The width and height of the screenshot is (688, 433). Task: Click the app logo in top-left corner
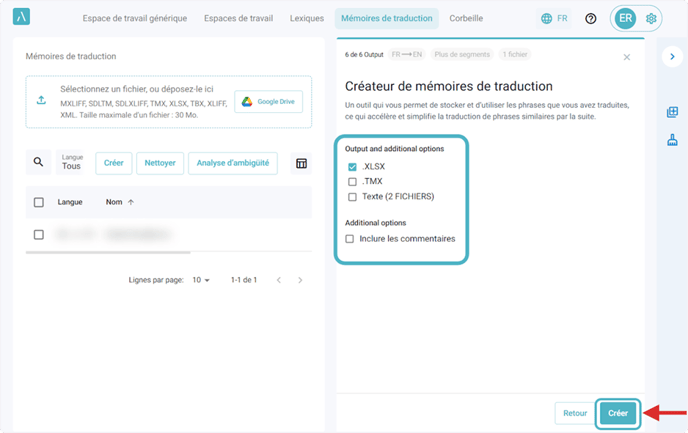tap(22, 18)
